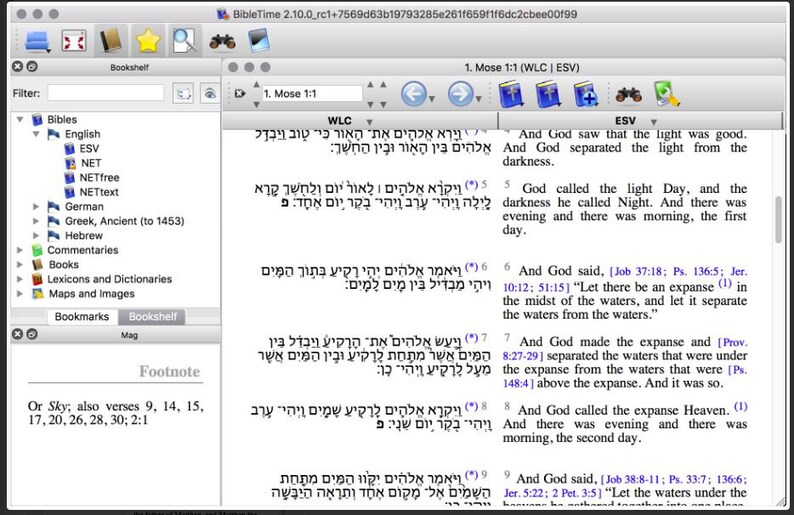794x515 pixels.
Task: Click Ps. 136:5 cross reference link
Action: (695, 272)
